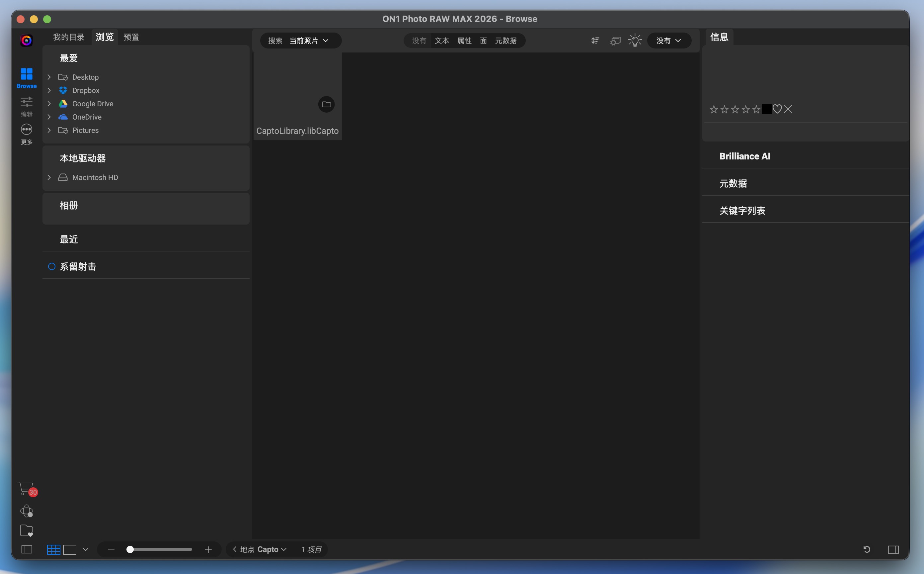Click the batch settings icon near the search bar
This screenshot has height=574, width=924.
(615, 41)
